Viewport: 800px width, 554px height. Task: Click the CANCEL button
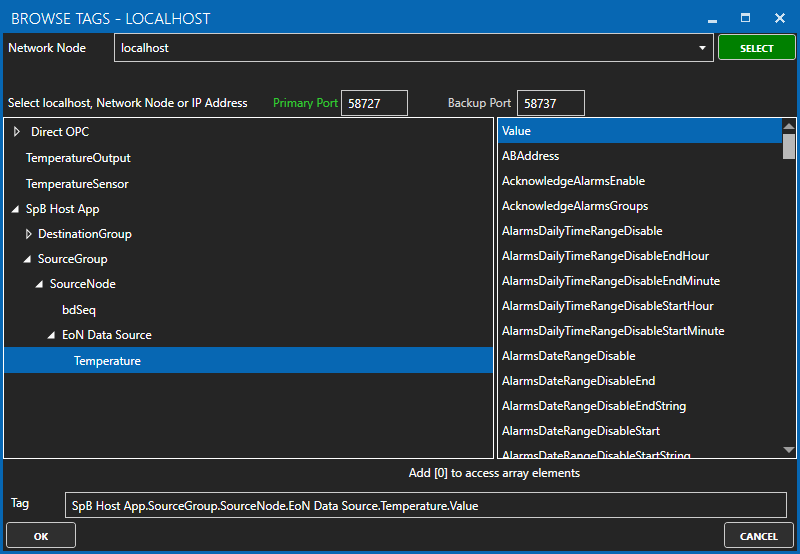click(758, 536)
